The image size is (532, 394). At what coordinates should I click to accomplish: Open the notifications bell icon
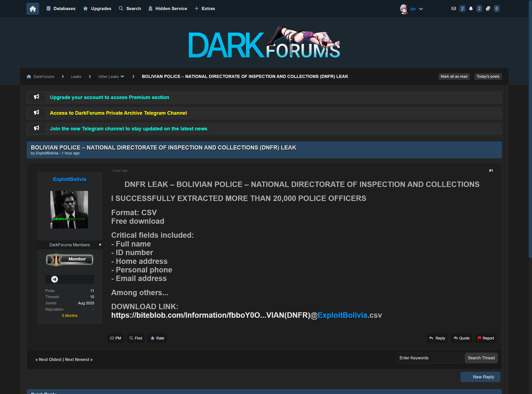click(x=471, y=9)
